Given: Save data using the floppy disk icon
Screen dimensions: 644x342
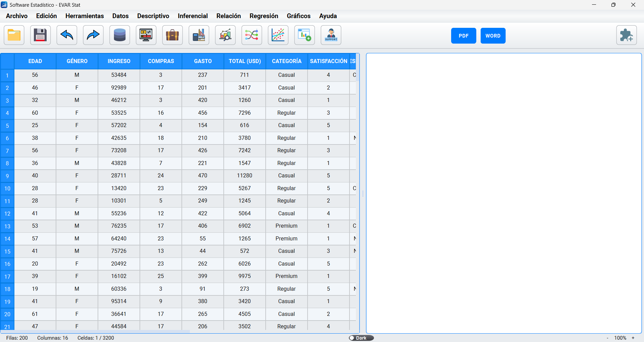Looking at the screenshot, I should [41, 35].
